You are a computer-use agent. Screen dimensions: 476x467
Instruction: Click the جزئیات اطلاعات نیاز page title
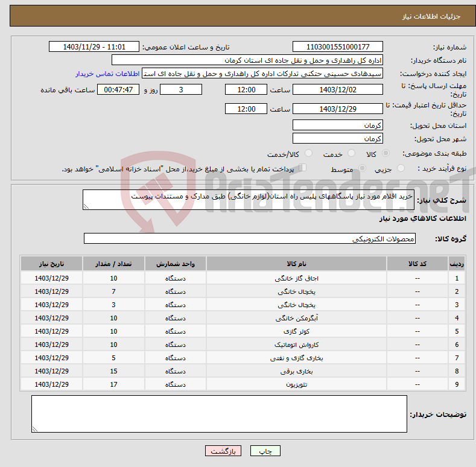click(x=431, y=16)
